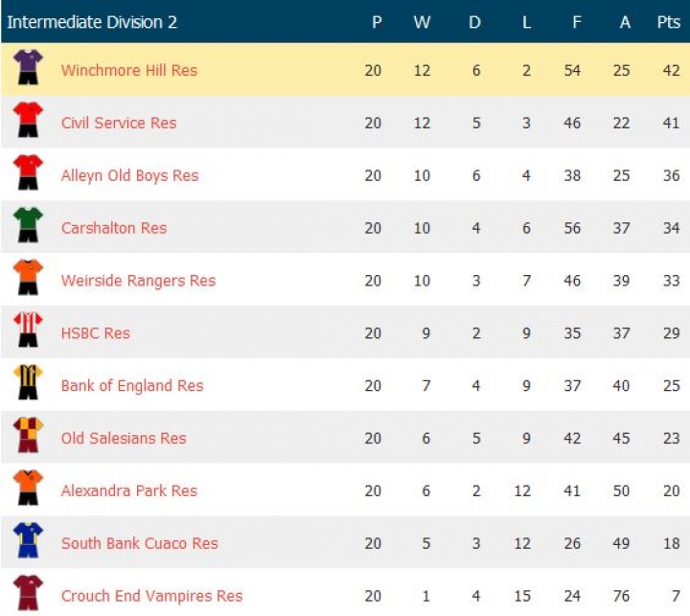
Task: Click the Winchmore Hill Res purple kit icon
Action: tap(28, 68)
